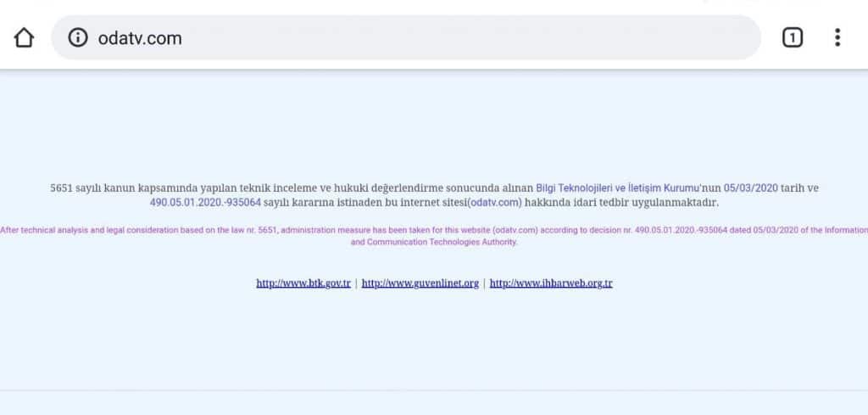Tap the browser home icon
The height and width of the screenshot is (415, 868).
point(24,37)
